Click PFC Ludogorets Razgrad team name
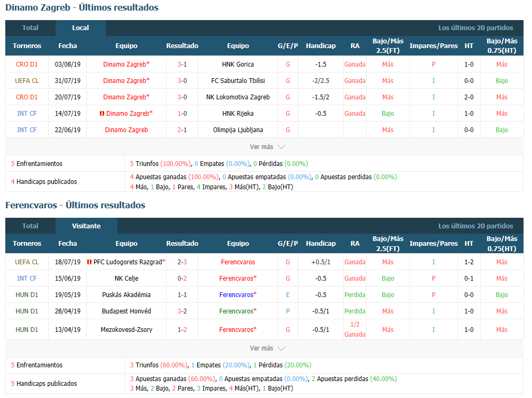This screenshot has height=398, width=532. pyautogui.click(x=128, y=262)
